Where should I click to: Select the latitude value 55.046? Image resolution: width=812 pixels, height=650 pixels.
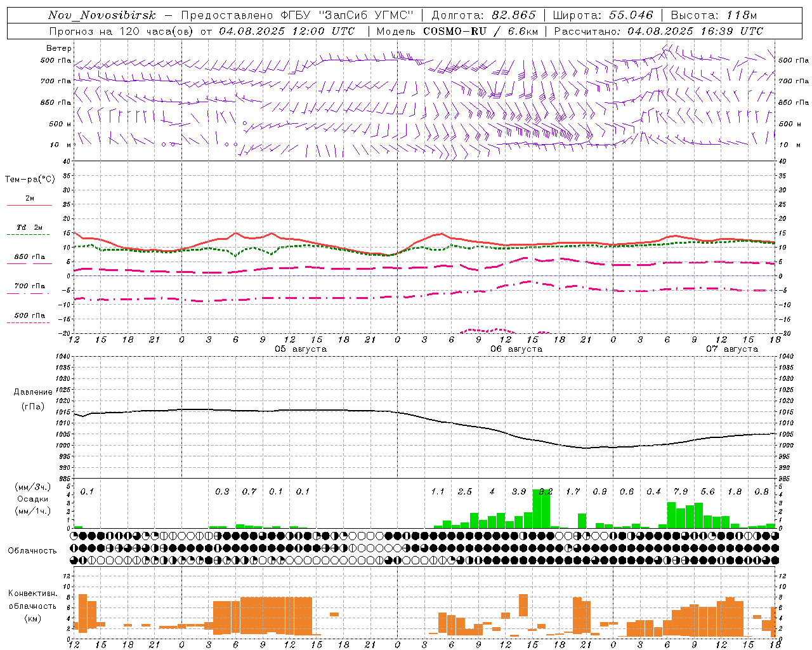pyautogui.click(x=631, y=15)
